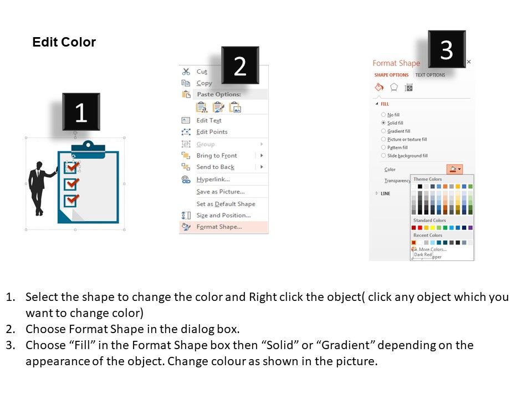
Task: Pick the purple standard color swatch
Action: [x=470, y=228]
